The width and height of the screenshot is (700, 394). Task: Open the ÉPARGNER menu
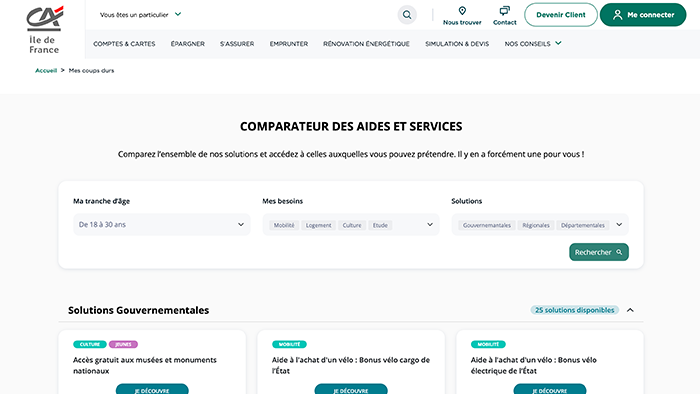188,44
